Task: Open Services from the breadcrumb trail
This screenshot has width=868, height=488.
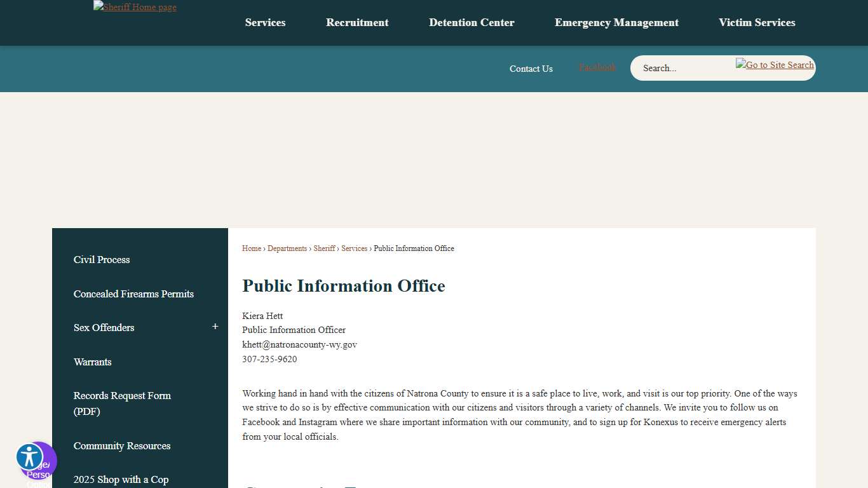Action: click(x=354, y=248)
